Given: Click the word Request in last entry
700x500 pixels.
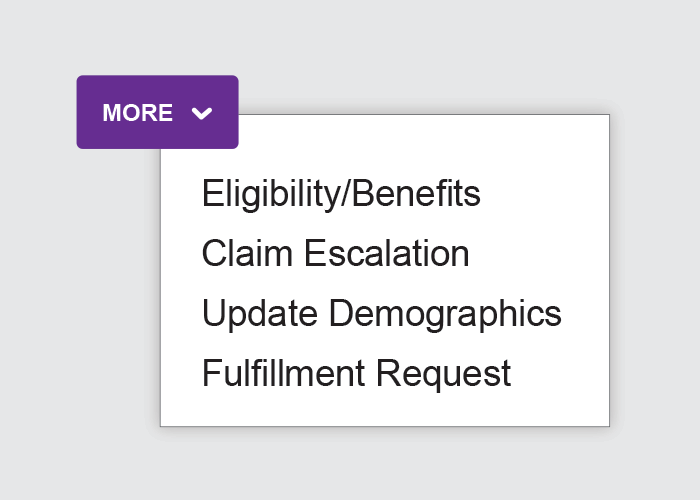Looking at the screenshot, I should tap(443, 374).
